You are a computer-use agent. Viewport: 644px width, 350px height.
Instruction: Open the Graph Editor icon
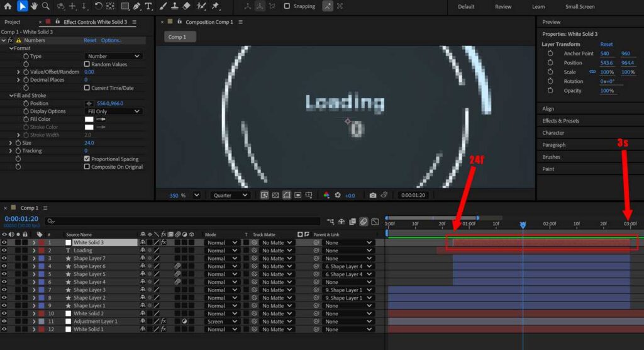pos(375,222)
